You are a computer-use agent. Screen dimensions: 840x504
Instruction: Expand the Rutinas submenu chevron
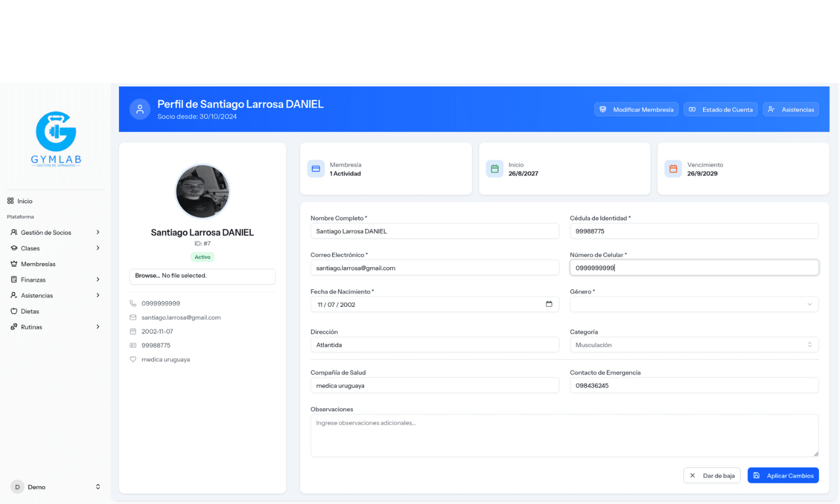98,327
